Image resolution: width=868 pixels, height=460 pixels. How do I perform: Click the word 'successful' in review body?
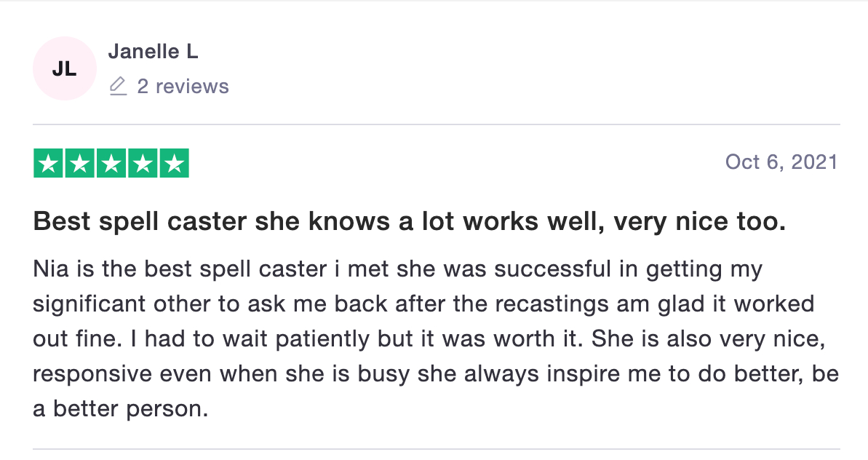(552, 269)
